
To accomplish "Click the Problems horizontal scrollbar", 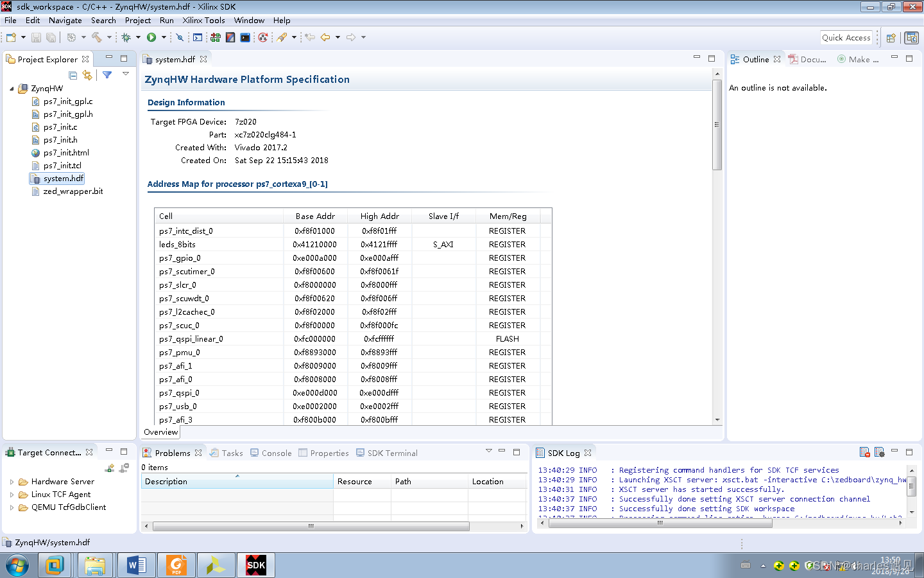I will point(311,526).
